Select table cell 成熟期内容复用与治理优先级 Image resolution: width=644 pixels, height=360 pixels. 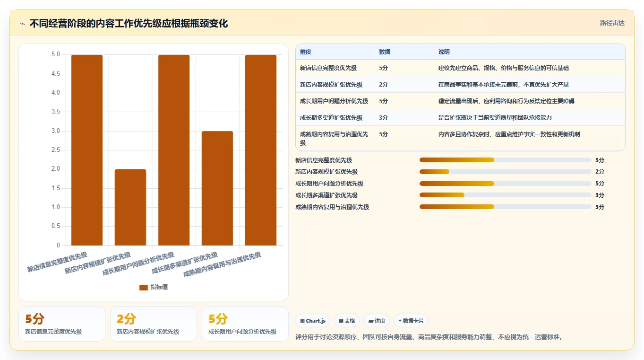pyautogui.click(x=334, y=138)
